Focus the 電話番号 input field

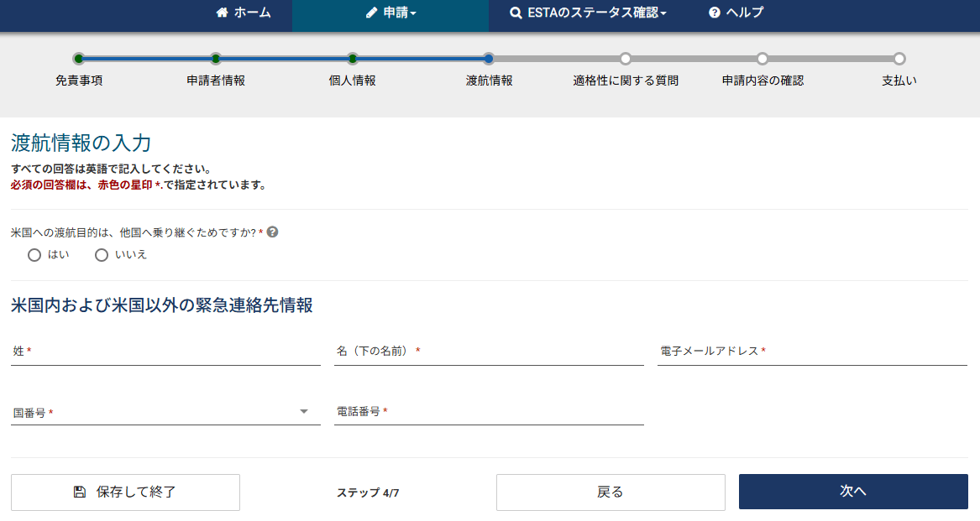click(489, 412)
